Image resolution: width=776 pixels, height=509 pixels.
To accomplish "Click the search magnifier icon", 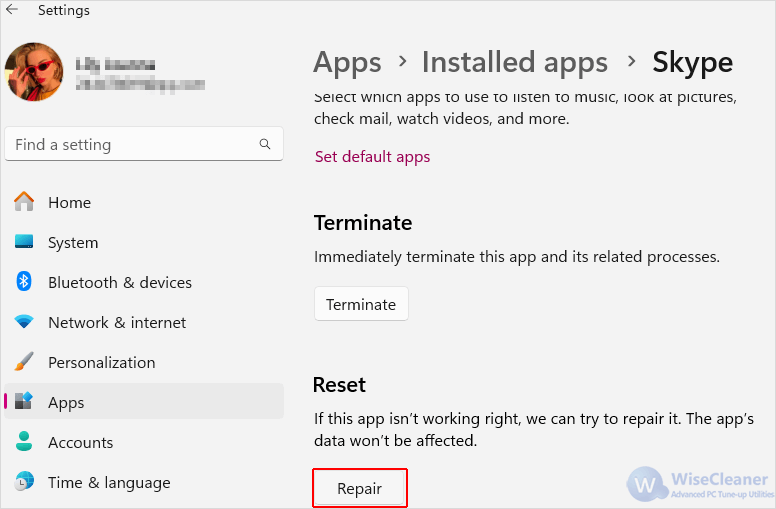I will coord(265,144).
